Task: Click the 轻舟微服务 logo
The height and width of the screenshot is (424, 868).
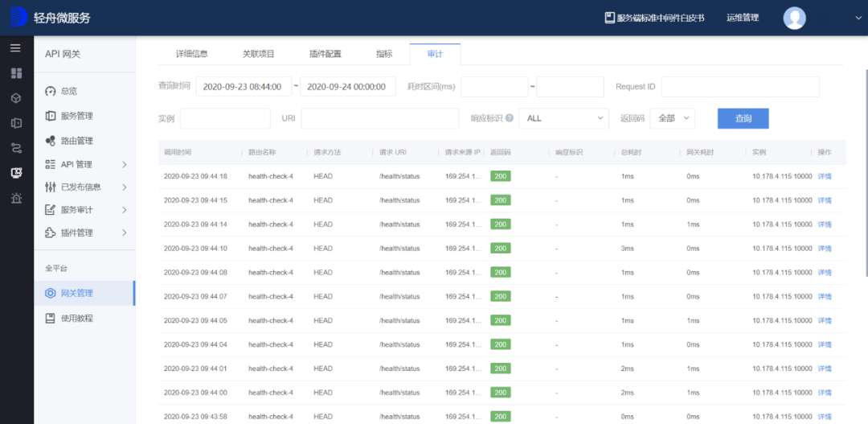Action: [50, 18]
